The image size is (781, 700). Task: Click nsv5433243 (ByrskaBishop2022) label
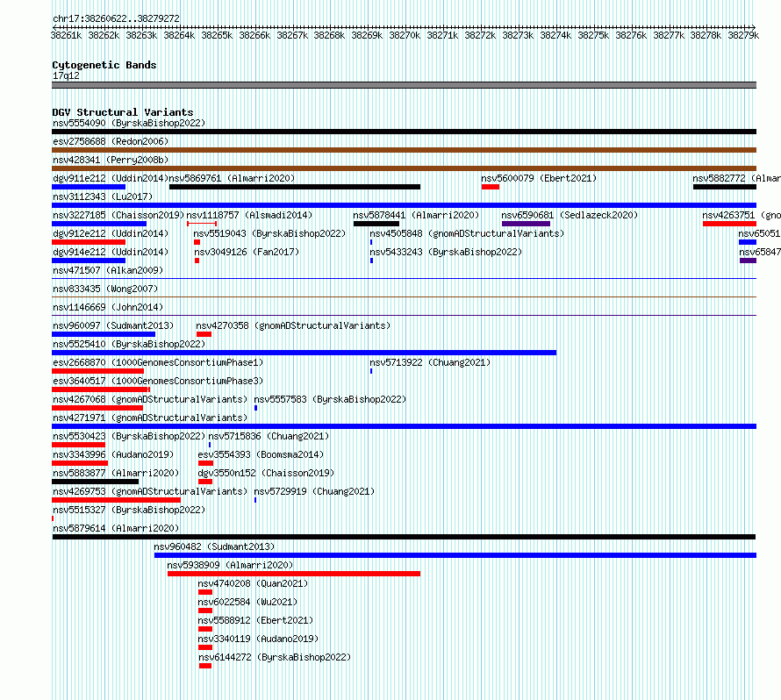(446, 252)
